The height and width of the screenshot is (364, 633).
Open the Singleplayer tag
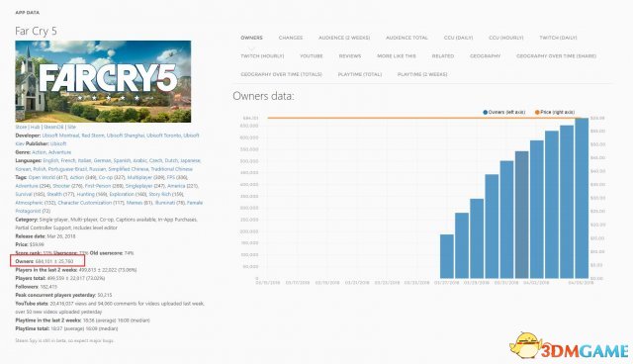[x=138, y=186]
